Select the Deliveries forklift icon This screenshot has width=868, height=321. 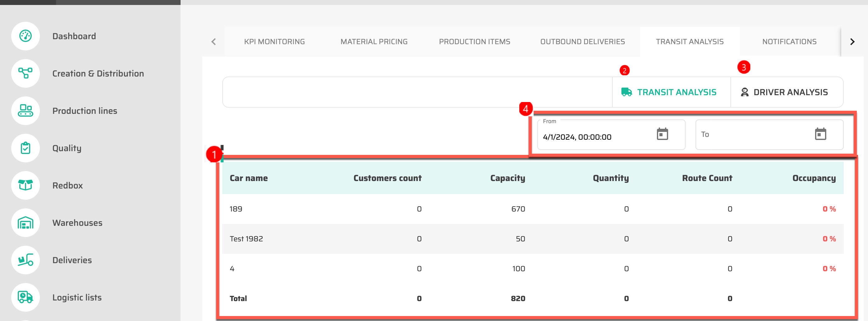click(x=26, y=260)
